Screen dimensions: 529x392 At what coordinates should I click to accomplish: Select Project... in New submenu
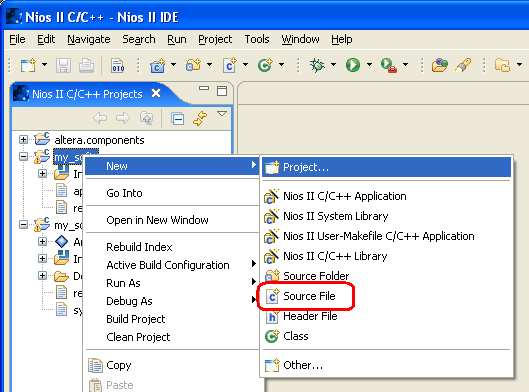[387, 167]
